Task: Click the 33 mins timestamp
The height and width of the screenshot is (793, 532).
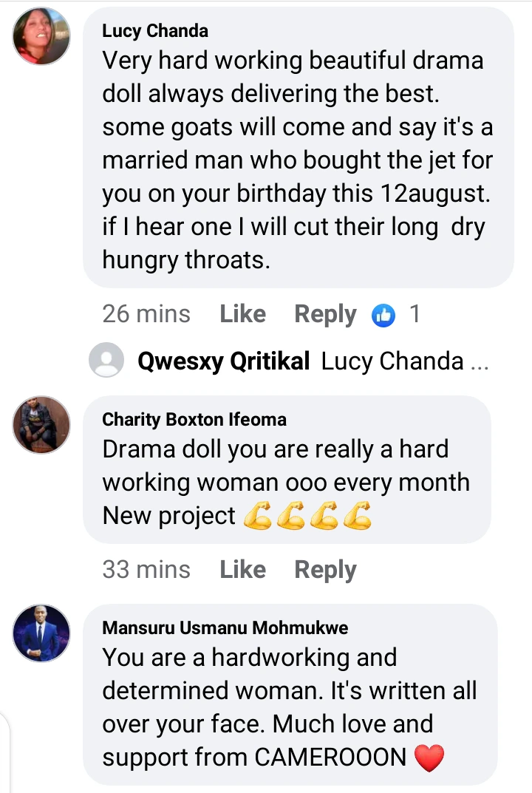Action: point(146,570)
